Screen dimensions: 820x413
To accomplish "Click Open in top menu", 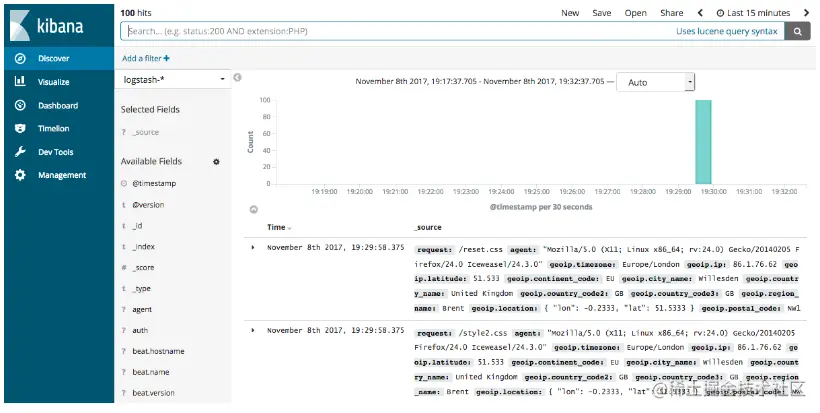I will point(635,13).
